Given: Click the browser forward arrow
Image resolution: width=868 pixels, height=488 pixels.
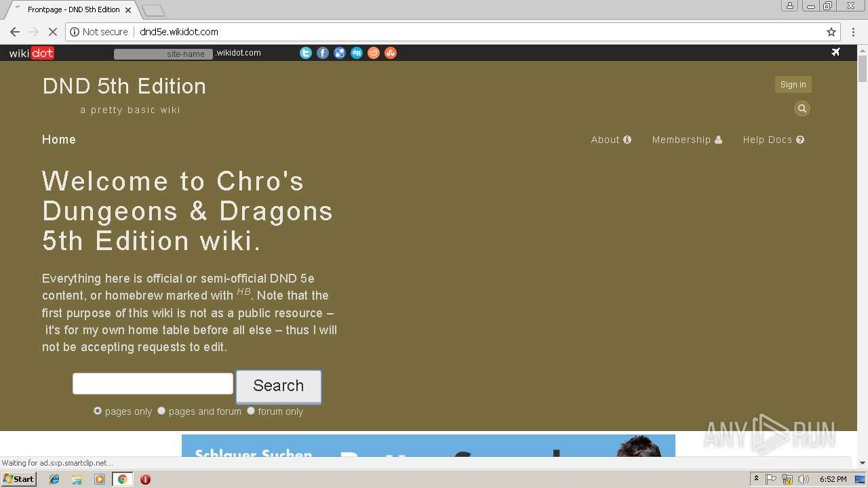Looking at the screenshot, I should click(x=34, y=32).
